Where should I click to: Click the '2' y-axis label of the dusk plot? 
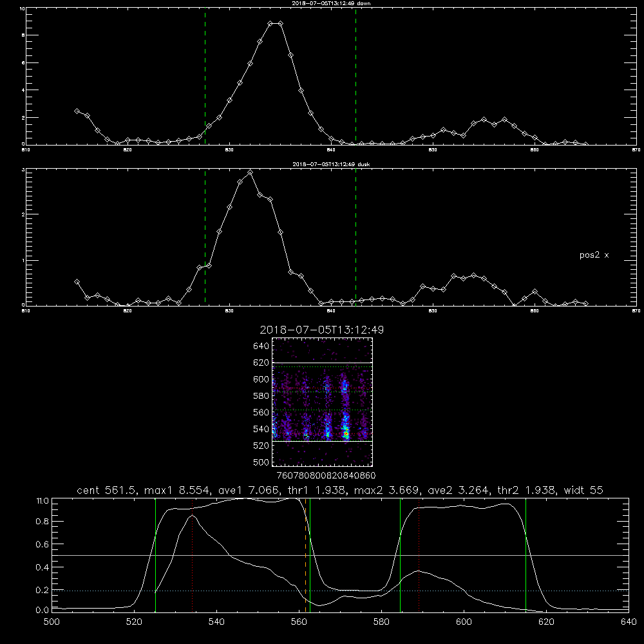point(23,214)
